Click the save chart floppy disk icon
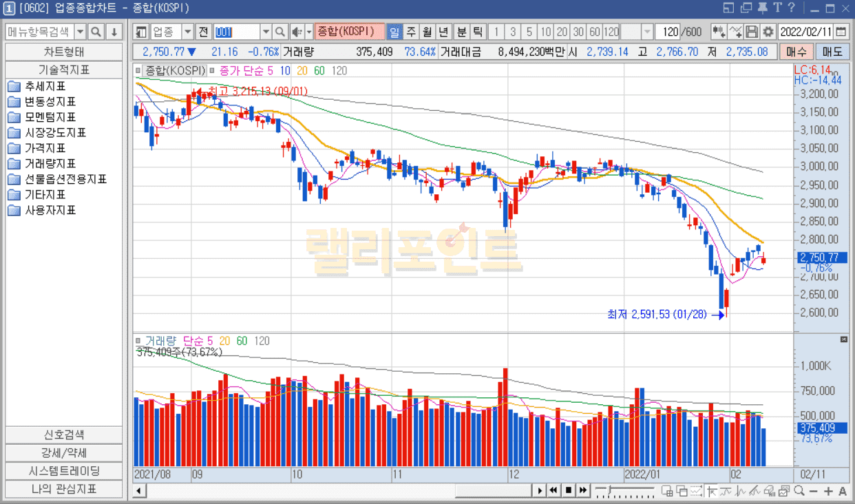855x504 pixels. tap(752, 32)
